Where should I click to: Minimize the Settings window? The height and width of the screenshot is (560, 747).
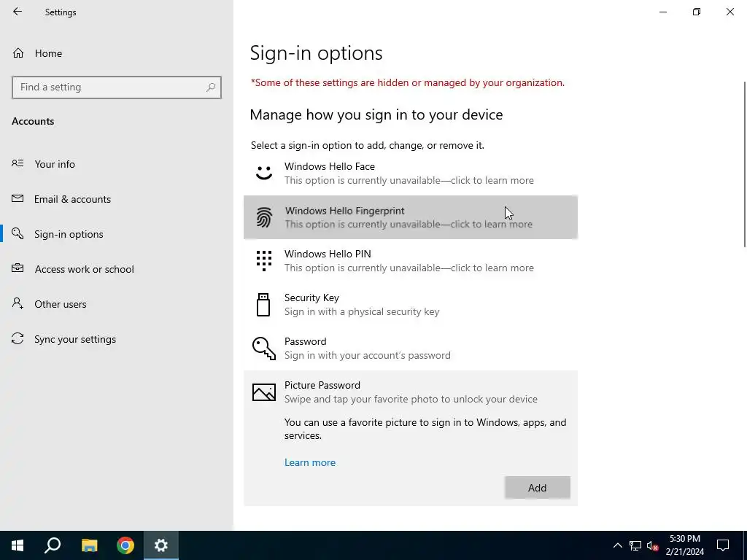pos(662,12)
